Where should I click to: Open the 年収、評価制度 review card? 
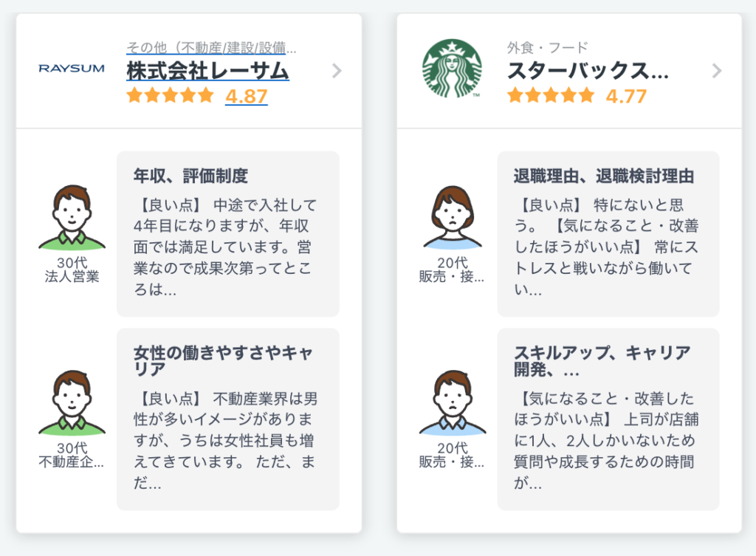coord(228,234)
